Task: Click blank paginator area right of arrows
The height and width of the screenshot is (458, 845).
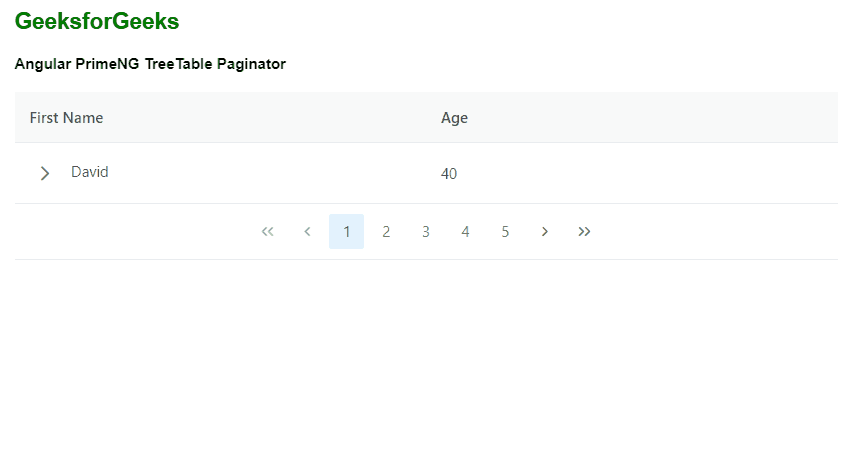Action: pos(720,232)
